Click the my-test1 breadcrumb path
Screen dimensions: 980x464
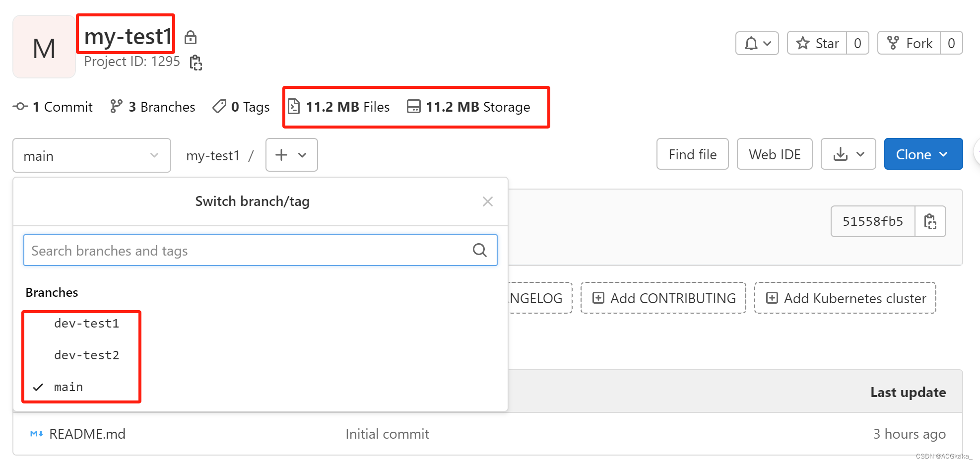click(x=213, y=156)
